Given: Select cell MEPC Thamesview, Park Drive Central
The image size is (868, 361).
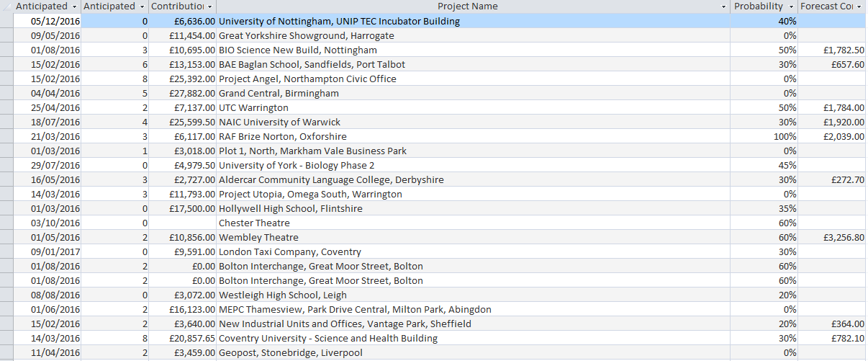Looking at the screenshot, I should (474, 309).
